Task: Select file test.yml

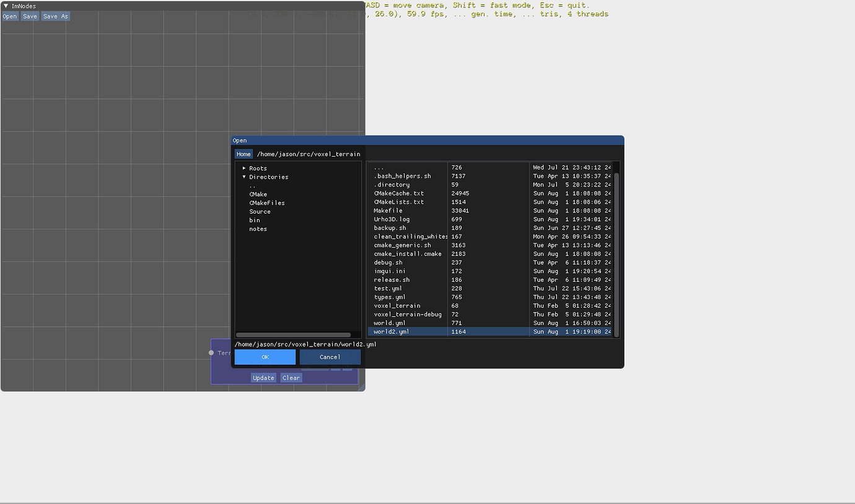Action: (x=489, y=289)
